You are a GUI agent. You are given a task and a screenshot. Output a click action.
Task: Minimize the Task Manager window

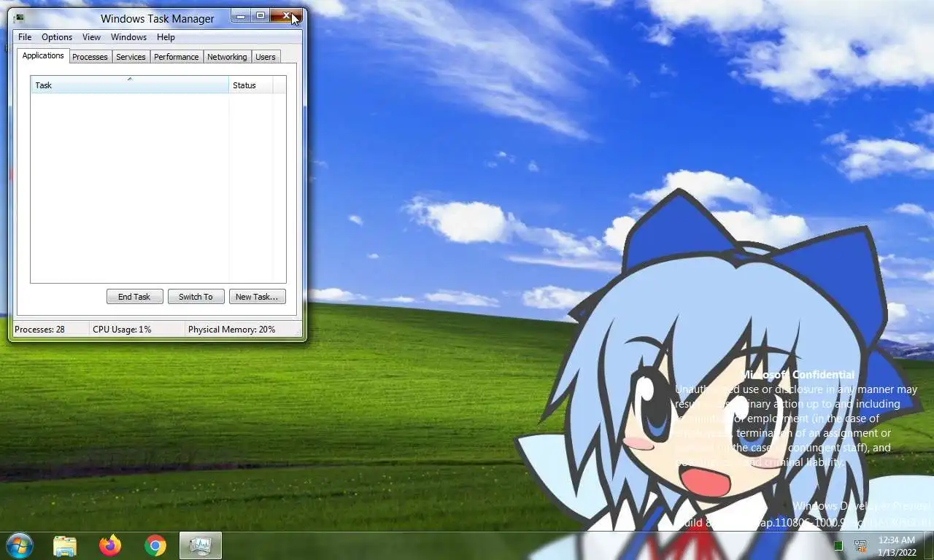coord(241,15)
